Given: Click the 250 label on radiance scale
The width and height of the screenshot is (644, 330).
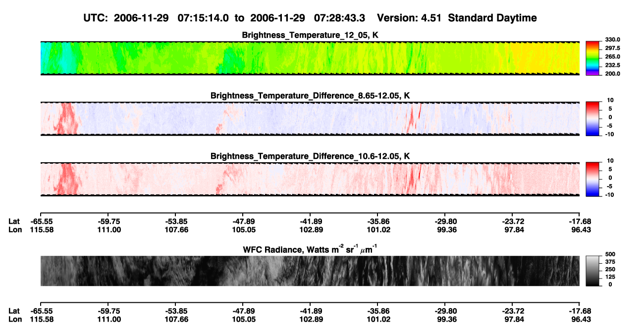Looking at the screenshot, I should click(610, 270).
